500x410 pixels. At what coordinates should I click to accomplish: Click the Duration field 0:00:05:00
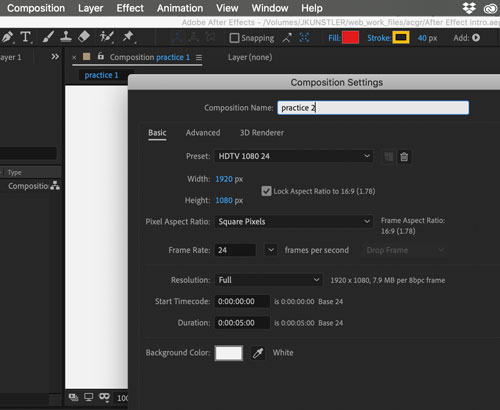(242, 323)
